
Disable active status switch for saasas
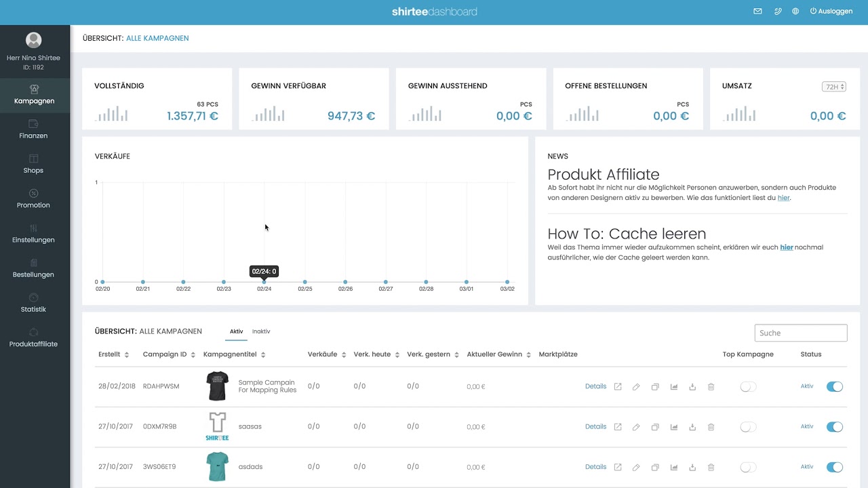tap(835, 427)
